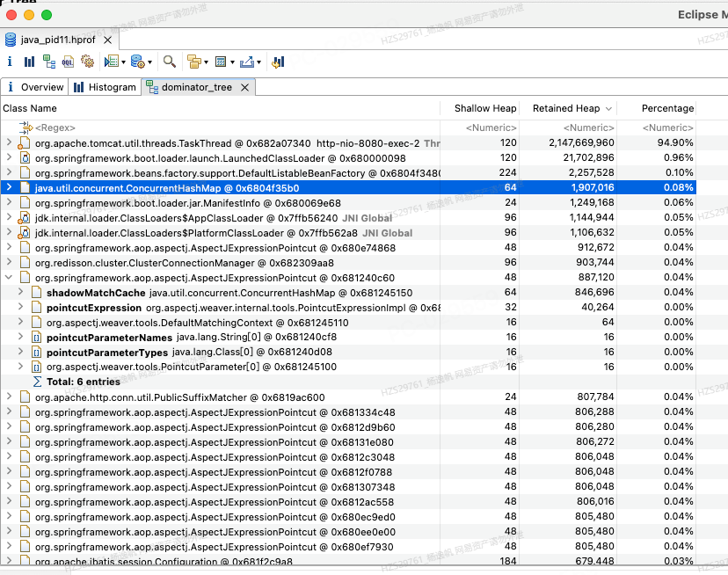Sort by the Class Name column header
Screen dimensions: 728x575
pyautogui.click(x=220, y=108)
